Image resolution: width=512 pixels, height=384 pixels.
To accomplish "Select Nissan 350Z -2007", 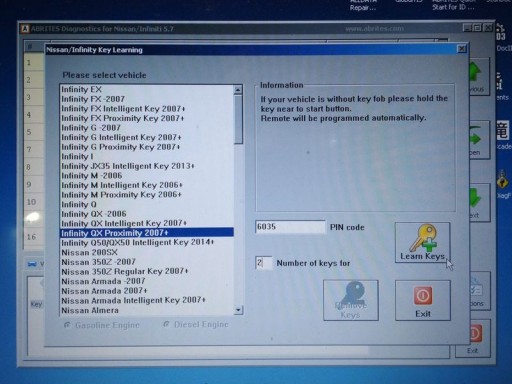I will (147, 262).
